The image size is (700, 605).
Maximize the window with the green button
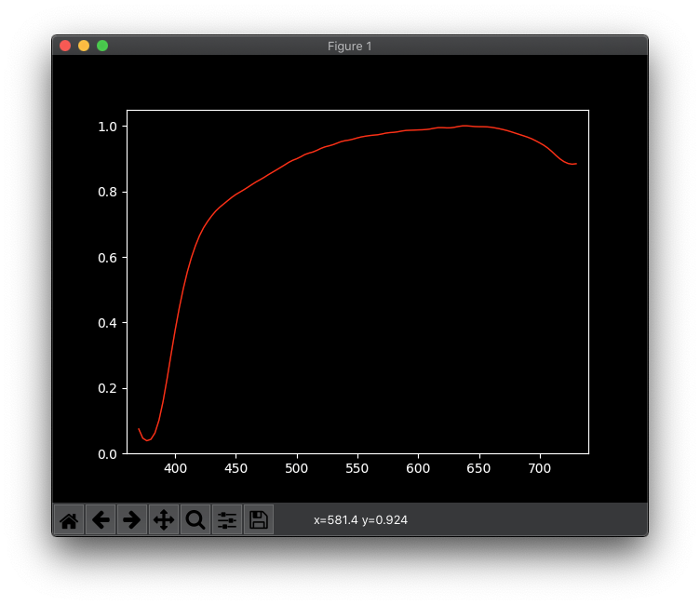pos(102,46)
